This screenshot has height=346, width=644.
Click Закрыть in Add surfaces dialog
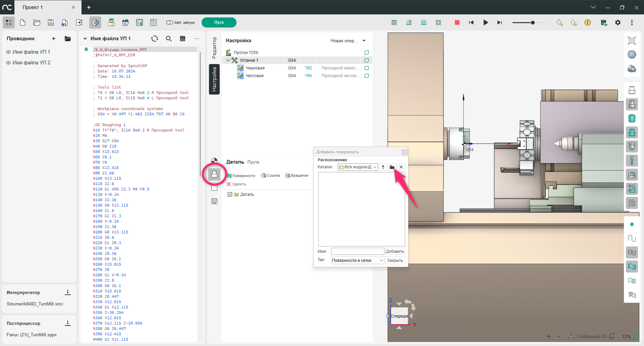395,261
